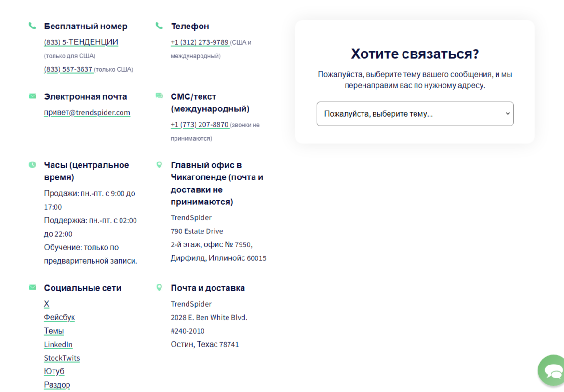Click the Социальные сети heading
This screenshot has height=392, width=564.
(83, 288)
